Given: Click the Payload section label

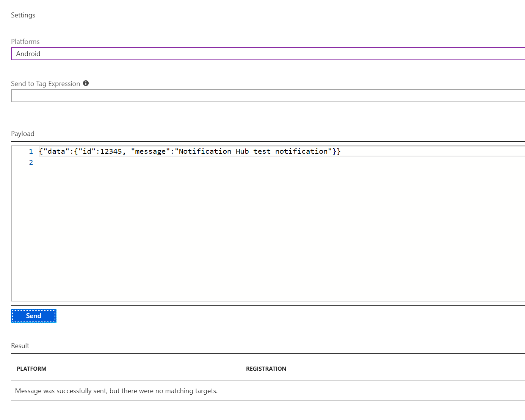Looking at the screenshot, I should point(23,133).
